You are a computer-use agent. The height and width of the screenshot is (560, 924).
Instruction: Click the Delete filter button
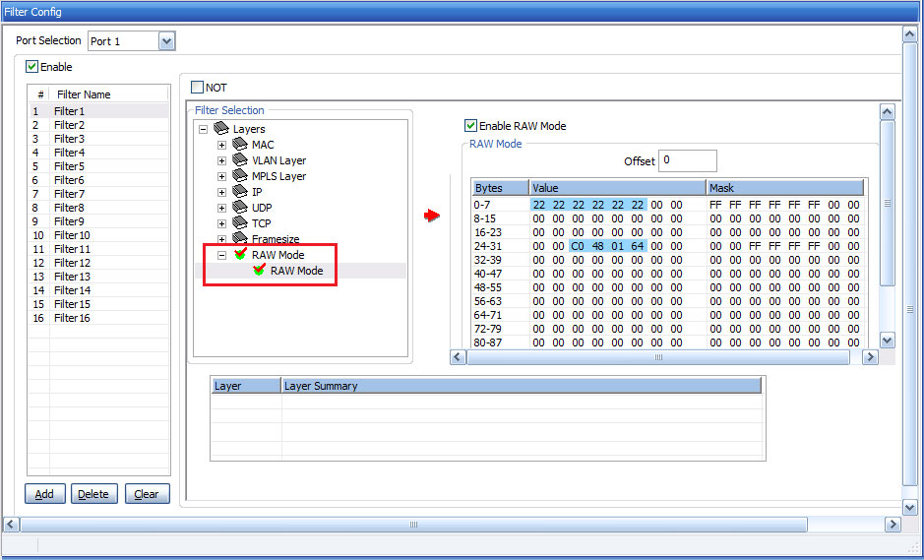94,494
